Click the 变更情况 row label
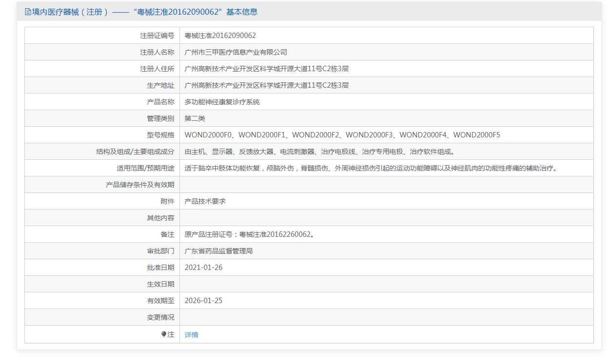Screen dimensions: 613x364 (x=160, y=317)
